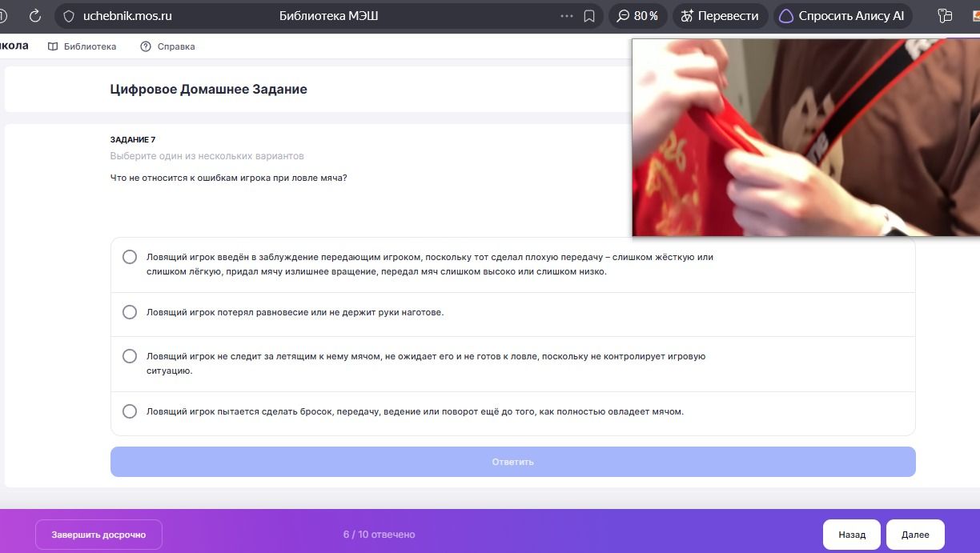Click the '6 / 10 отвечено' progress text
Screen dimensions: 980x553
(x=379, y=535)
